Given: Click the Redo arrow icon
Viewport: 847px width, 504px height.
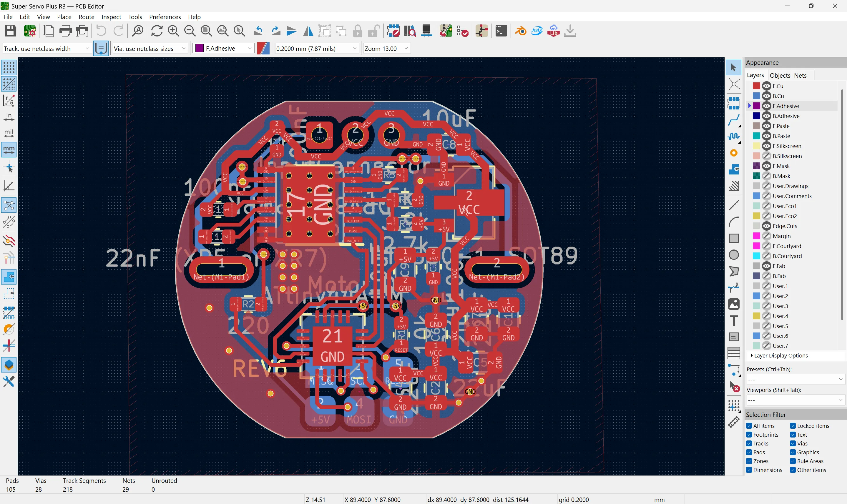Looking at the screenshot, I should (x=118, y=31).
